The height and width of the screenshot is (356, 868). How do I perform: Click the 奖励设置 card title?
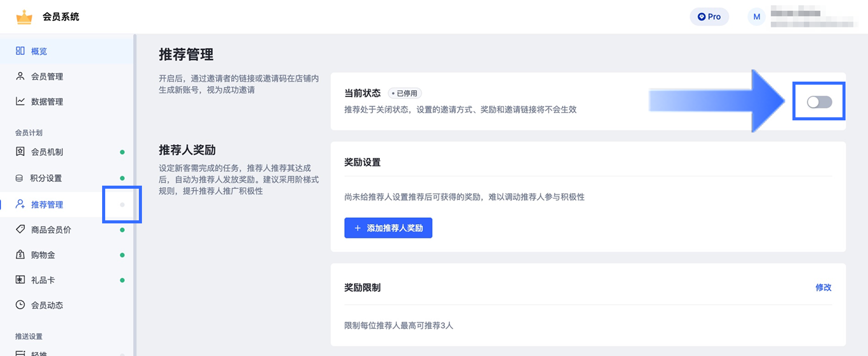(363, 162)
